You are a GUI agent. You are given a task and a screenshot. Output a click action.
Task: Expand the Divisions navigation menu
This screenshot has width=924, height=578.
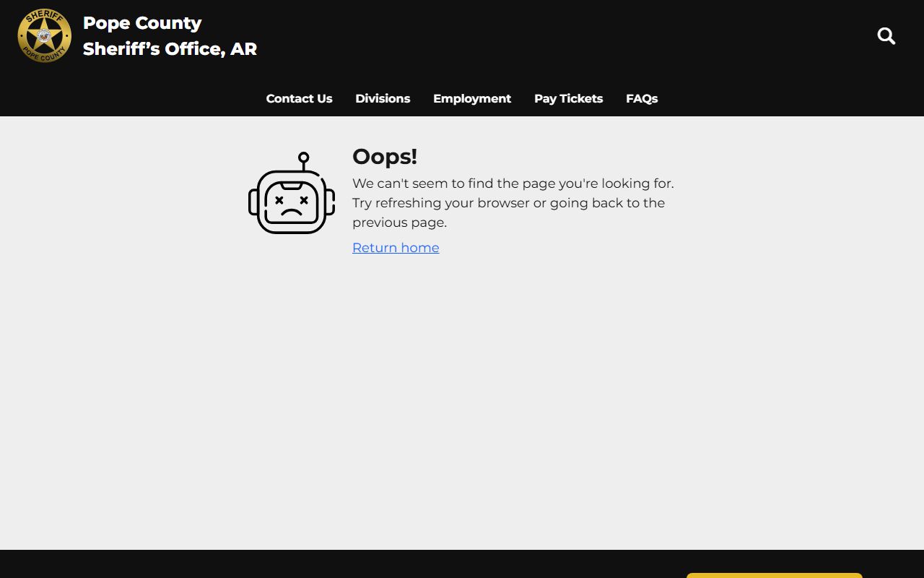click(x=383, y=98)
